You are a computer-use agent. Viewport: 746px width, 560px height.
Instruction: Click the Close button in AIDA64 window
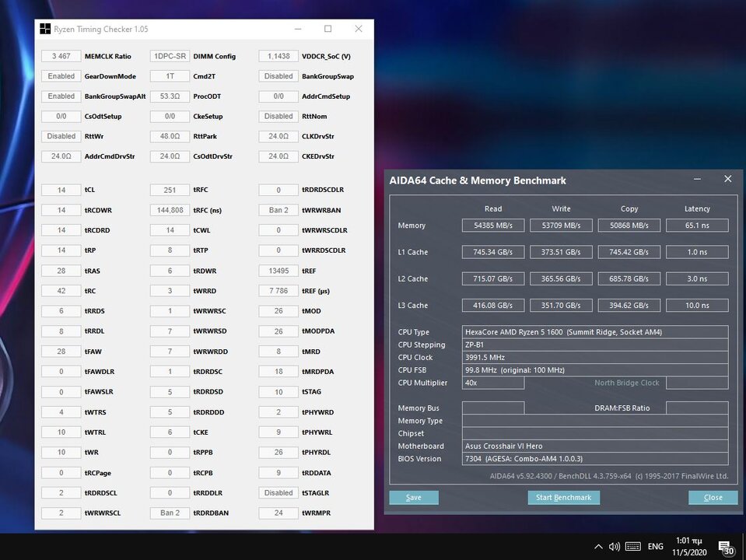point(713,497)
